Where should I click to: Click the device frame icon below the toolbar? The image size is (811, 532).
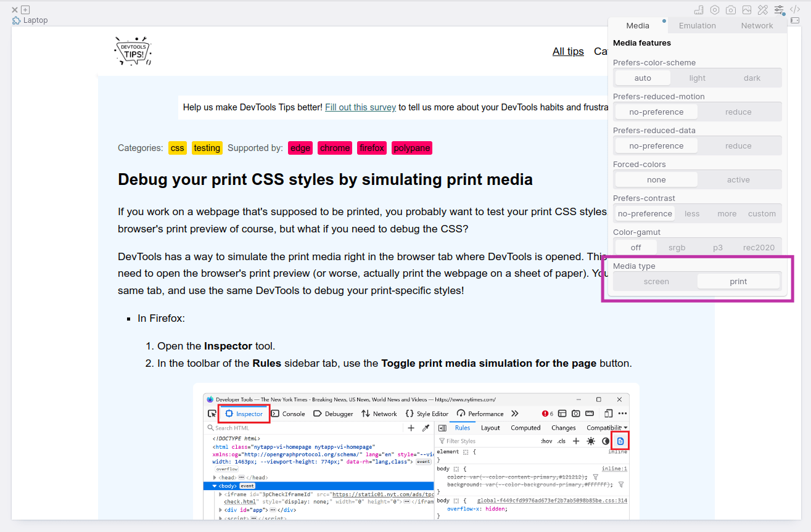795,20
